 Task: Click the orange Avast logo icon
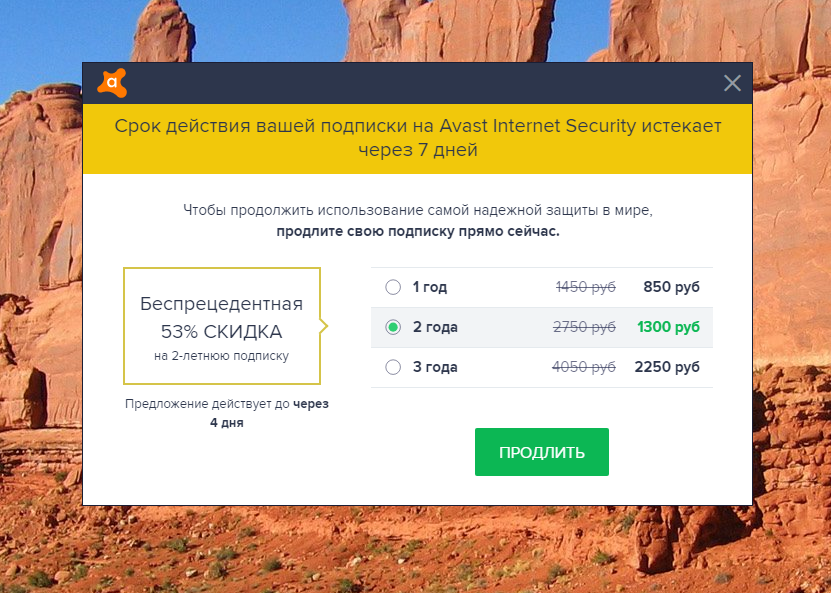point(112,82)
